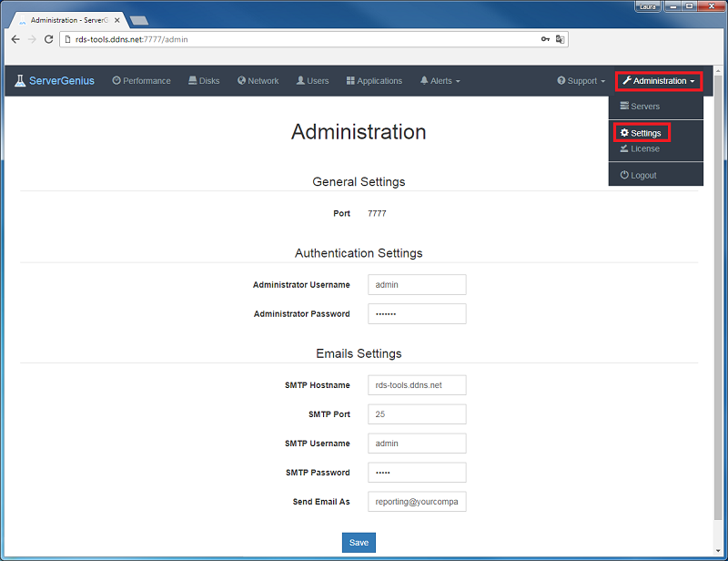The width and height of the screenshot is (728, 561).
Task: Click the Save button
Action: tap(359, 543)
